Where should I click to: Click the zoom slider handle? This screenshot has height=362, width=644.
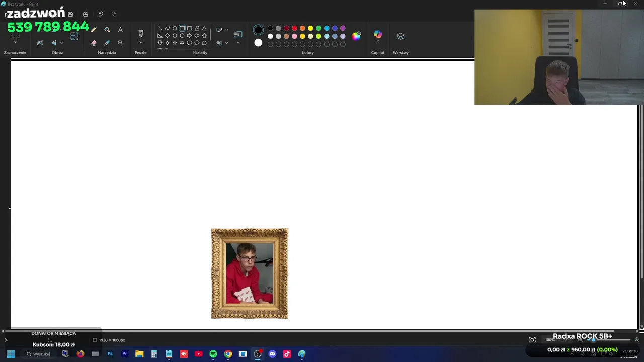[x=593, y=340]
